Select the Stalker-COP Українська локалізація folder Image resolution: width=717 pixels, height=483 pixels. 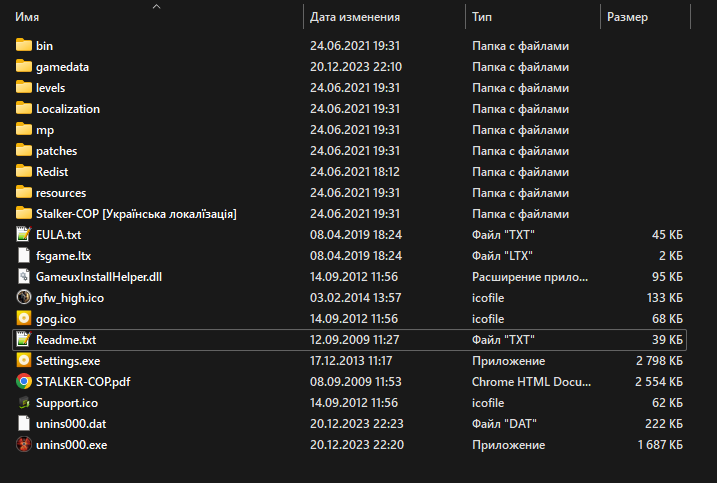point(135,213)
